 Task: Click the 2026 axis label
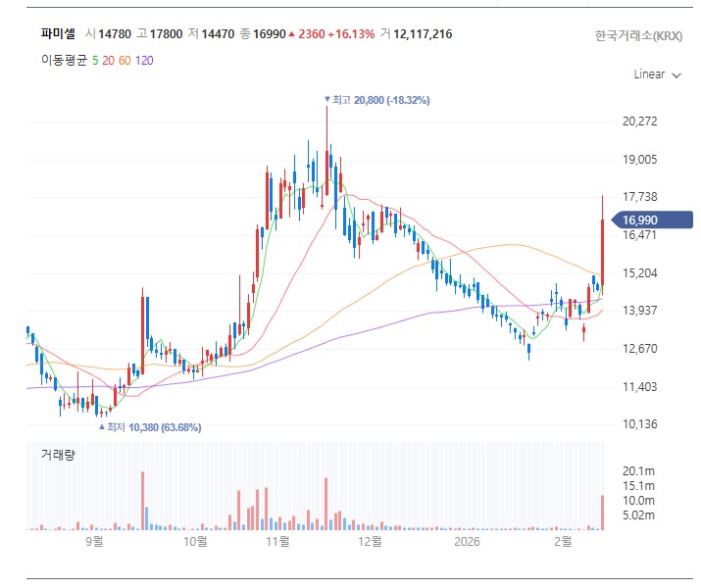point(467,541)
